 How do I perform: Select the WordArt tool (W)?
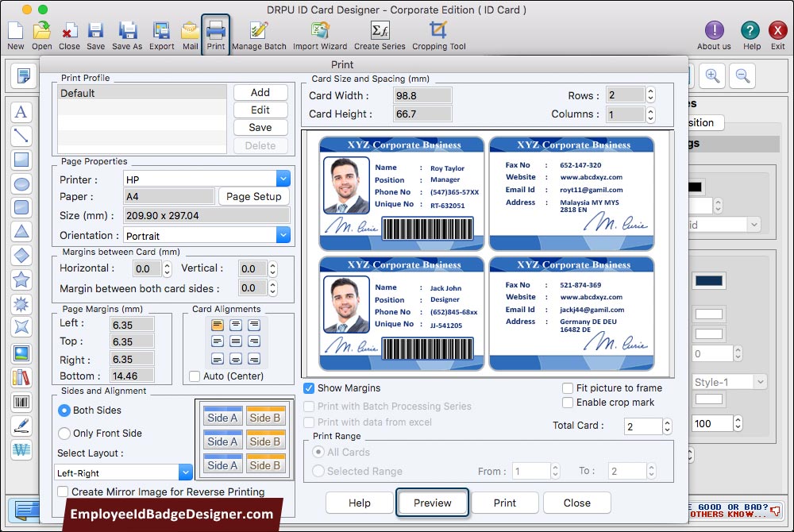[21, 450]
